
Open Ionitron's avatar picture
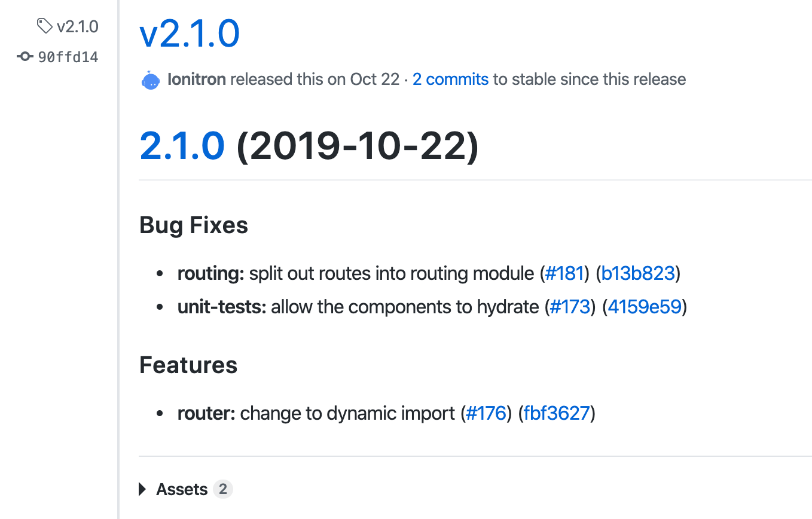click(x=150, y=79)
